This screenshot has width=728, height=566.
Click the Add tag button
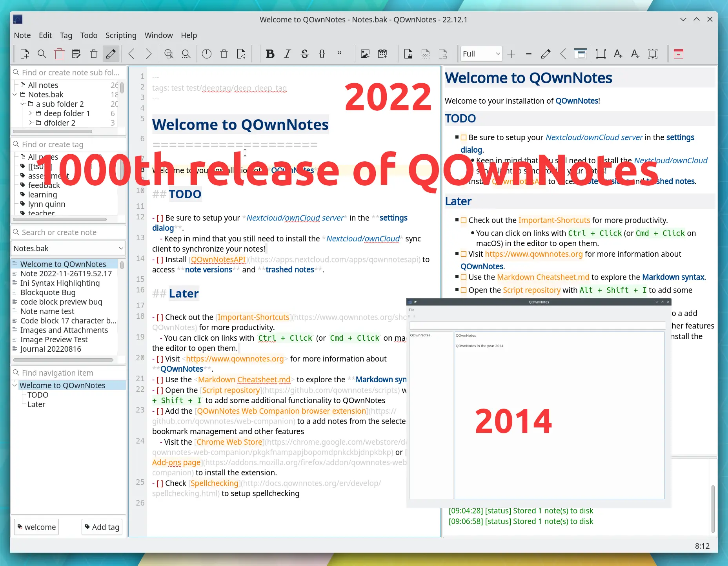pyautogui.click(x=102, y=527)
